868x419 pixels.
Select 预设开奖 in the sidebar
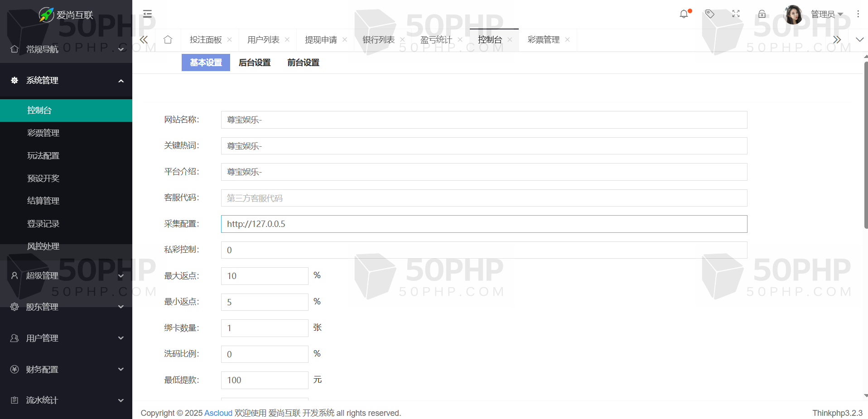coord(43,178)
